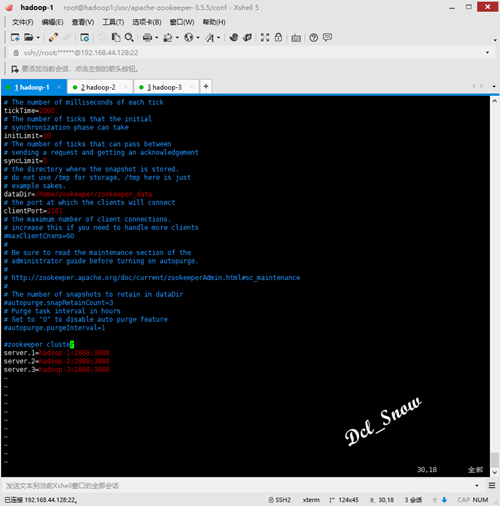500x506 pixels.
Task: Close the hadoop-3 tab
Action: [x=192, y=87]
